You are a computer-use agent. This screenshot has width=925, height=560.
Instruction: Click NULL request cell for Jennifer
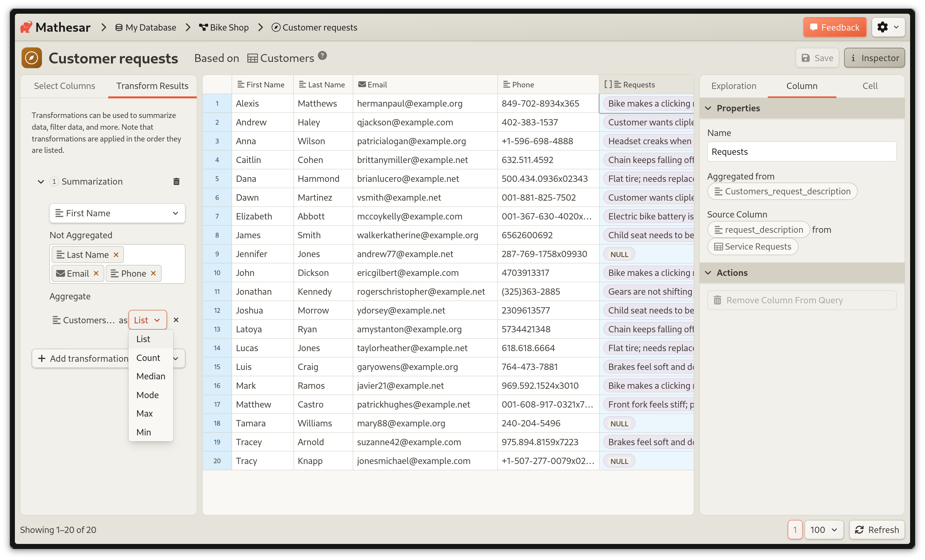[x=646, y=254]
